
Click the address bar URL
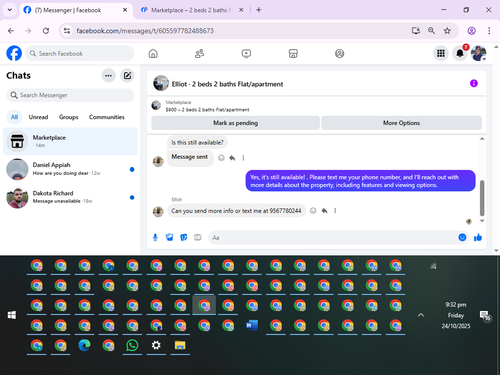145,31
